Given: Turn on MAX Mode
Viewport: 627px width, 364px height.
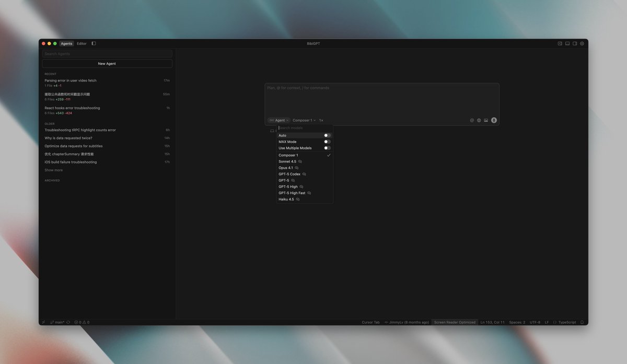Looking at the screenshot, I should (x=327, y=141).
